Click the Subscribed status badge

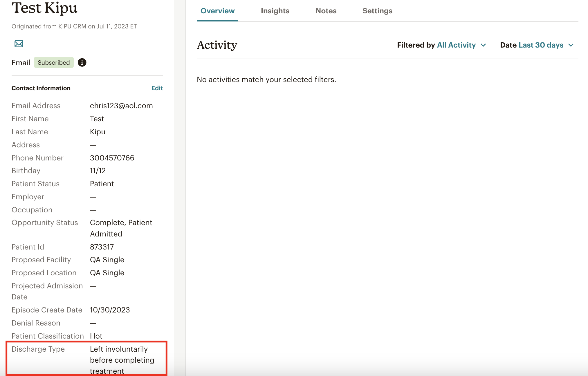[54, 62]
